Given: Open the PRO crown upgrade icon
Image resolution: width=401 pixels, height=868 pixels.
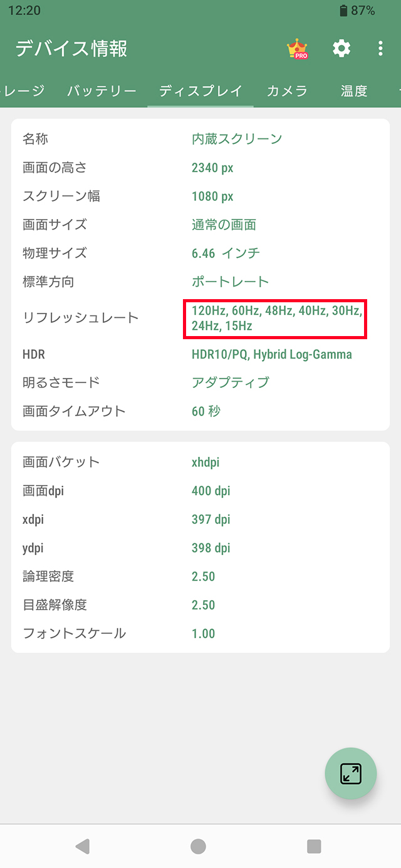Looking at the screenshot, I should point(297,49).
